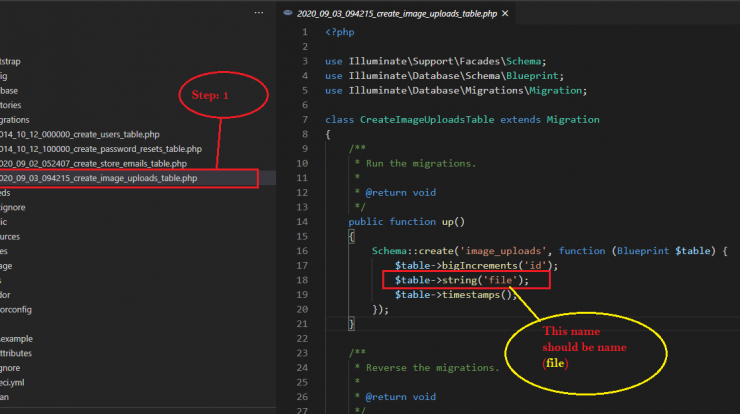Expand the storage folder in explorer
Screen dimensions: 740x414
[6, 266]
